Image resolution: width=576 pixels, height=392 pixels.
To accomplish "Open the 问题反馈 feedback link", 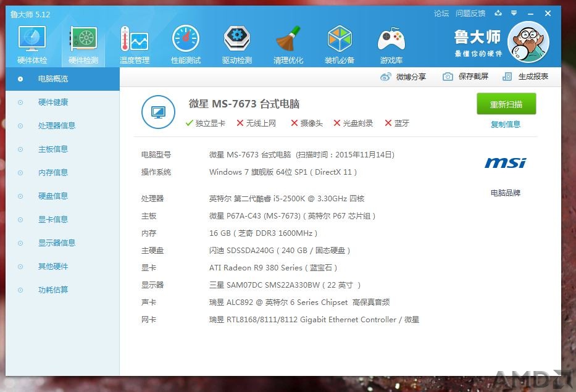I will pyautogui.click(x=470, y=14).
